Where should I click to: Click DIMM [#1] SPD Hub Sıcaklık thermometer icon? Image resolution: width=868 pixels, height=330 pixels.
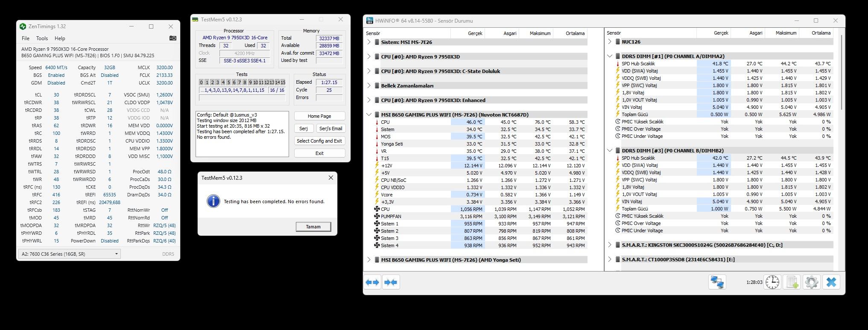617,64
